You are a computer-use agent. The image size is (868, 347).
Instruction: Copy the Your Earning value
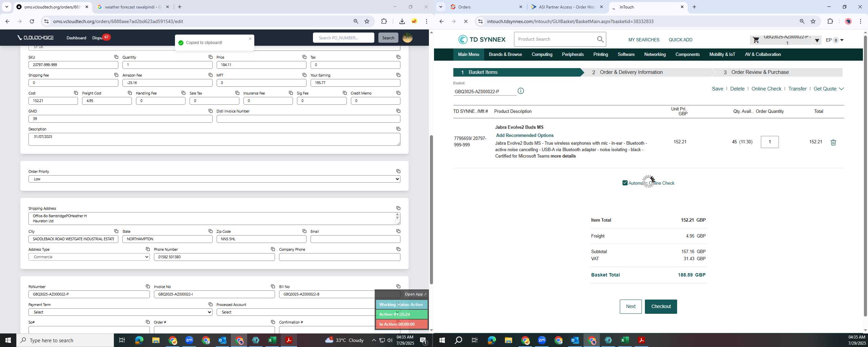398,75
